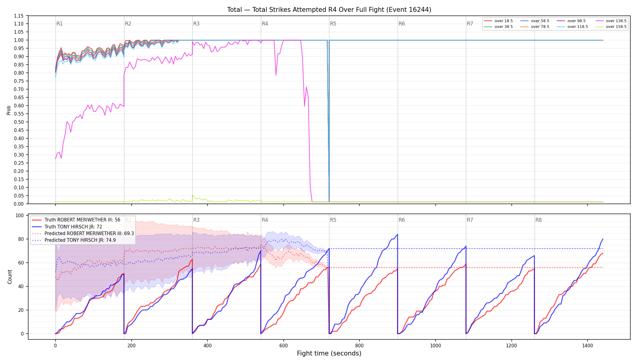Select the R6 round marker in probability chart
The image size is (637, 364).
(x=402, y=24)
